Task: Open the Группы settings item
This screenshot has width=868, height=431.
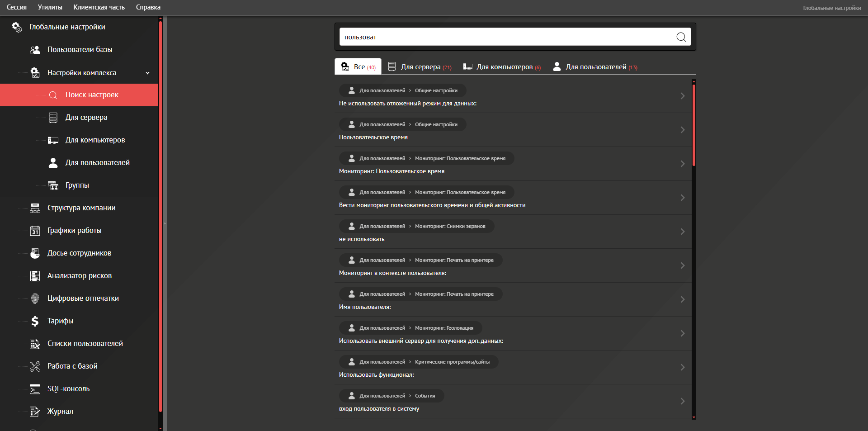Action: coord(77,185)
